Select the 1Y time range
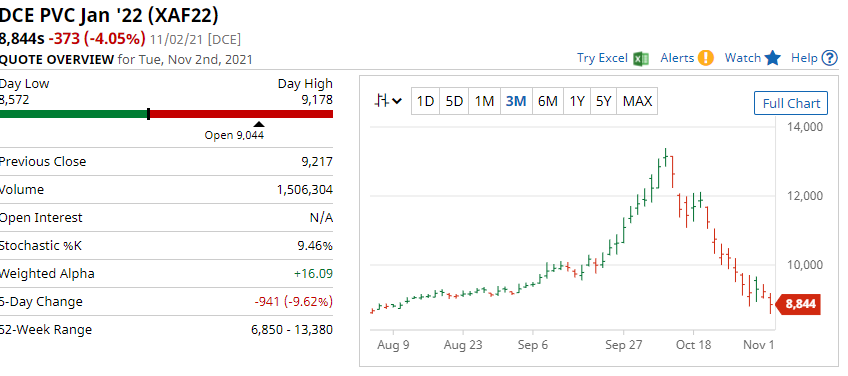The height and width of the screenshot is (376, 848). pyautogui.click(x=577, y=101)
